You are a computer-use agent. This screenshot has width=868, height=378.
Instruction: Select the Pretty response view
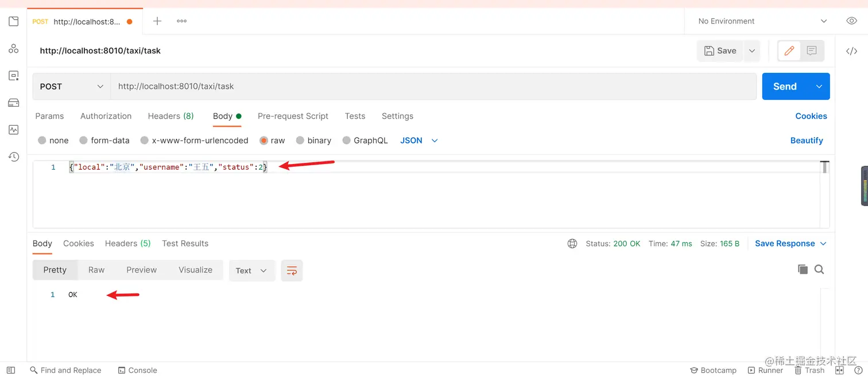pyautogui.click(x=55, y=270)
